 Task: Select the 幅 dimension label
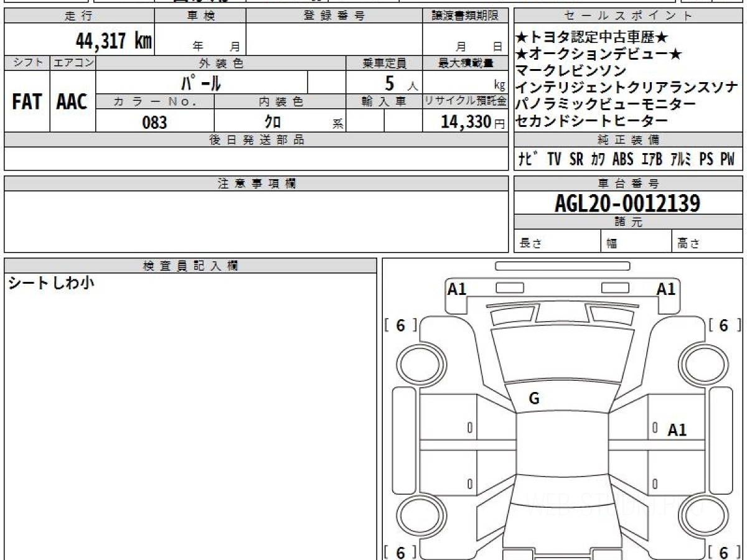tap(612, 244)
